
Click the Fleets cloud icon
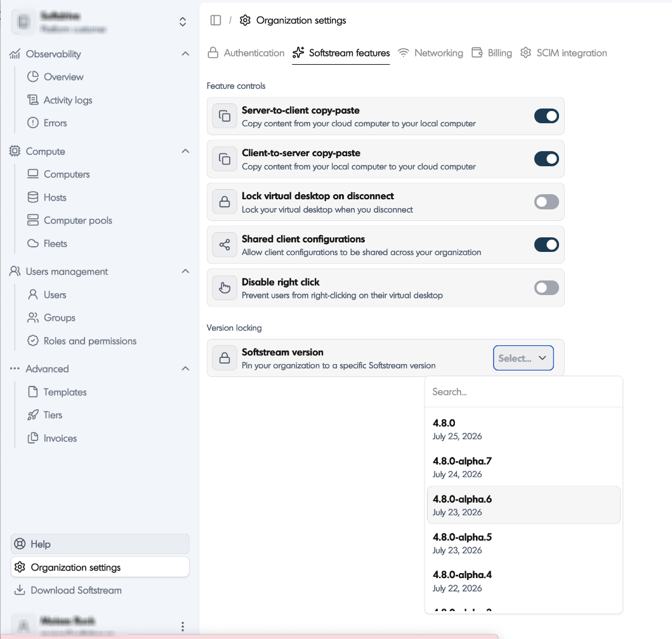click(33, 244)
